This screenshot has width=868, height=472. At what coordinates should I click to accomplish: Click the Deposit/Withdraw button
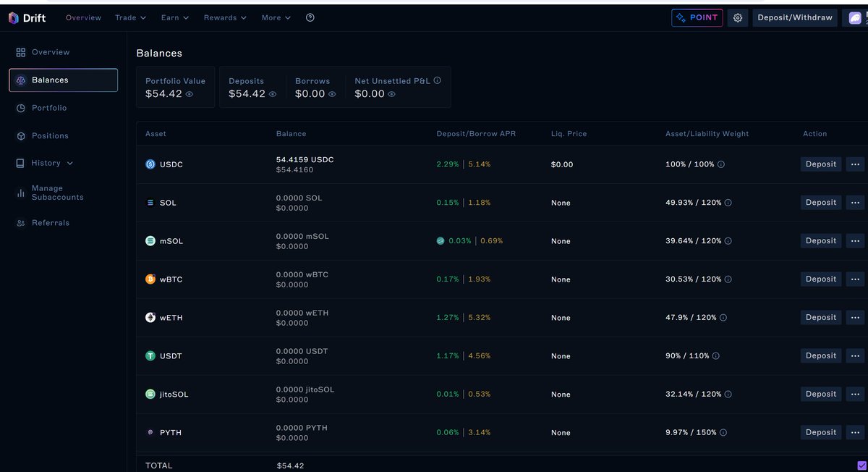pos(795,18)
